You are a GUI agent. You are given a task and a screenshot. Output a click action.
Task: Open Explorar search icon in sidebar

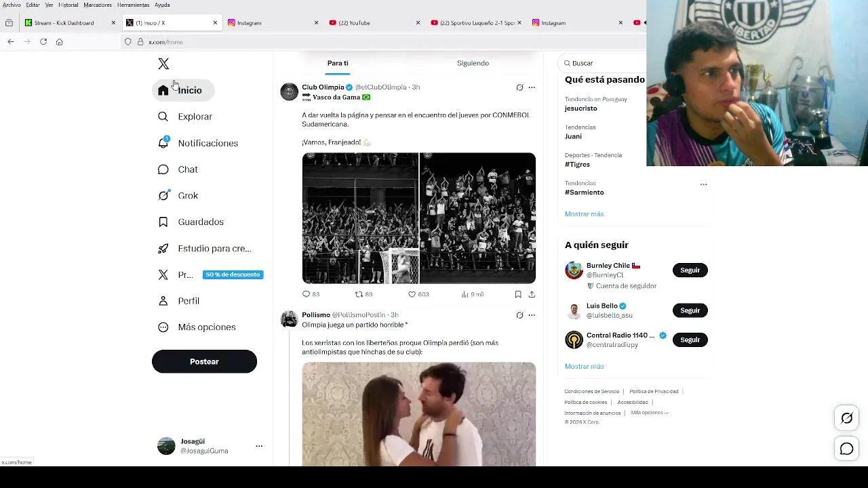163,117
